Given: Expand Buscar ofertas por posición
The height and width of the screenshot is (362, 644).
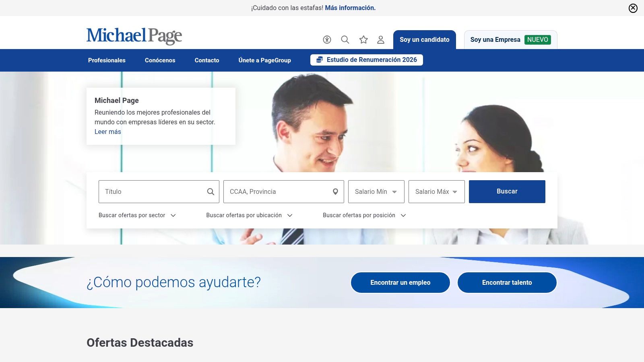Looking at the screenshot, I should pyautogui.click(x=365, y=215).
